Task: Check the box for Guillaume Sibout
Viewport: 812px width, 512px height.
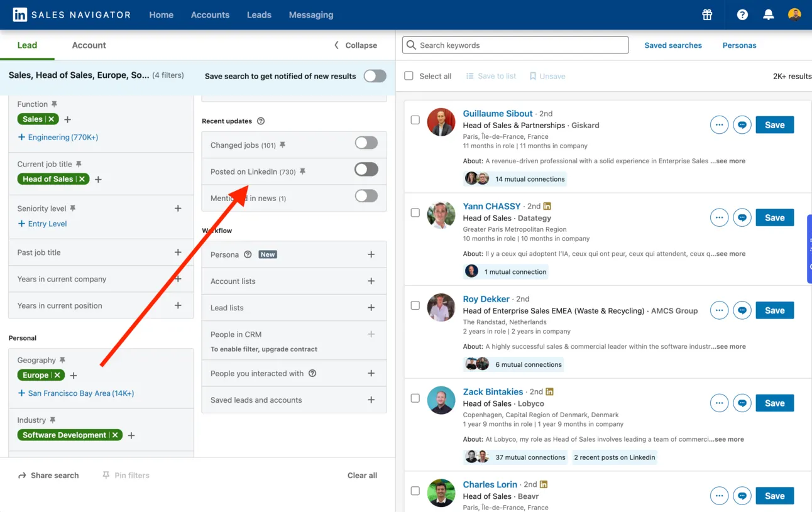Action: pyautogui.click(x=415, y=120)
